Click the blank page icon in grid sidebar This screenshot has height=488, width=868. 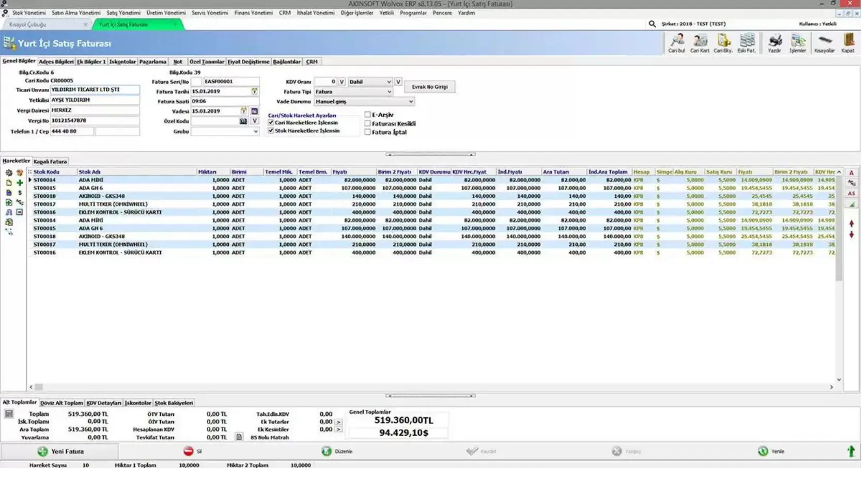(x=9, y=184)
